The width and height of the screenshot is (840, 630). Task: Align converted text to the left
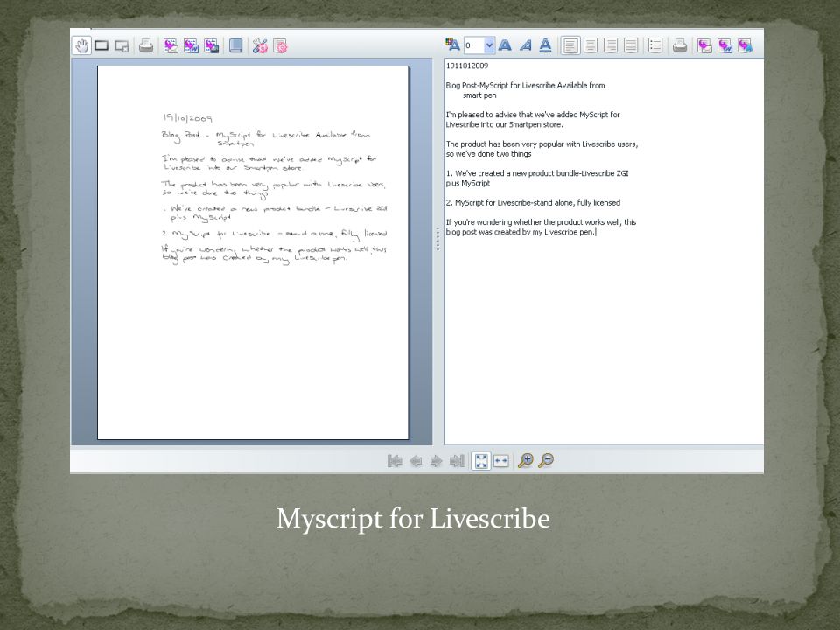tap(570, 45)
